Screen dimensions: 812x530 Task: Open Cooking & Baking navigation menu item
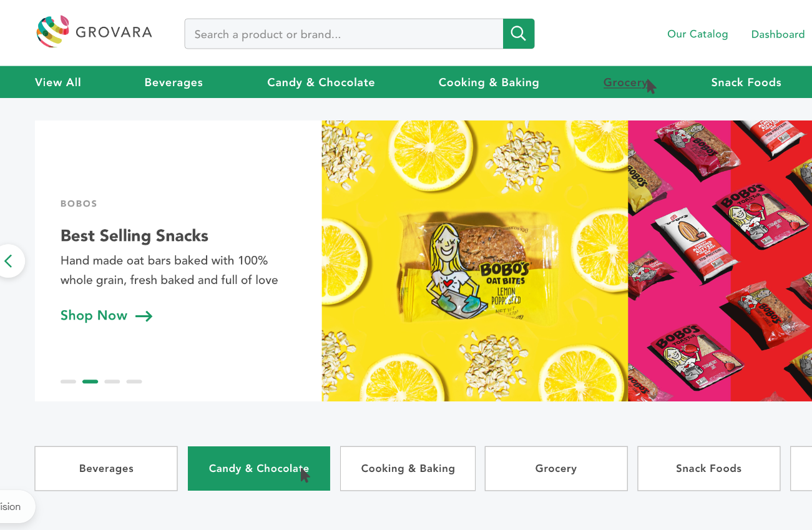click(489, 82)
